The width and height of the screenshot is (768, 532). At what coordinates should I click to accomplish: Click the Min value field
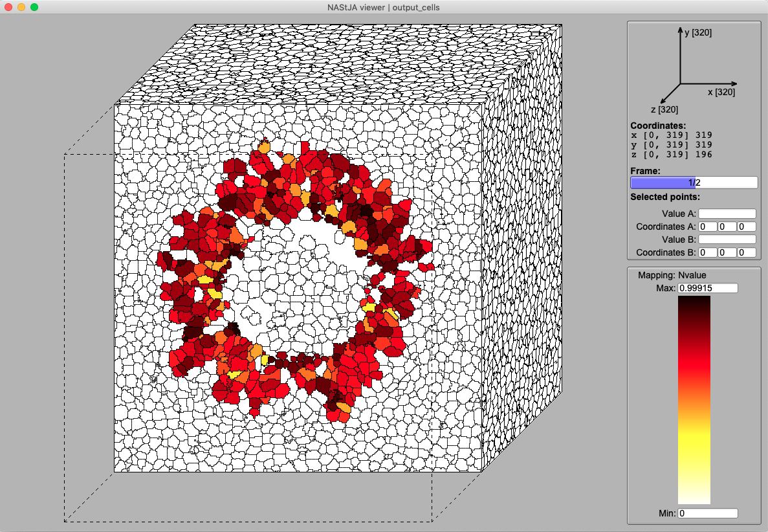pyautogui.click(x=707, y=513)
